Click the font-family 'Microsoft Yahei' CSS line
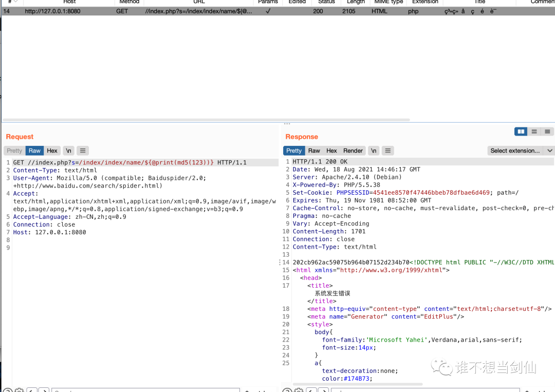The height and width of the screenshot is (392, 555). point(422,340)
